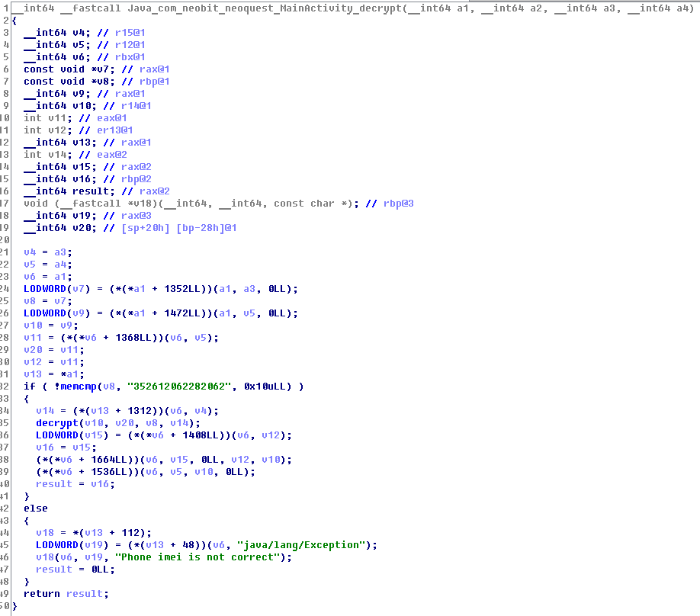Click the "v4 = a3;" assignment

point(48,252)
